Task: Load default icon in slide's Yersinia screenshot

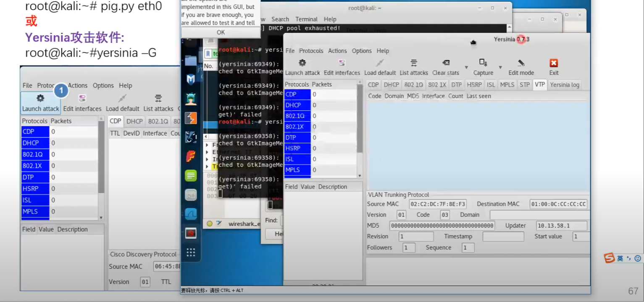Action: 122,98
